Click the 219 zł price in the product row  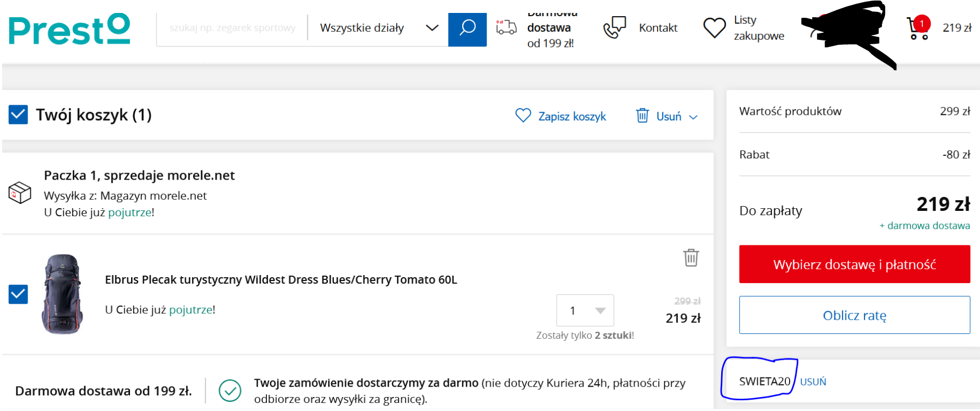pos(683,318)
